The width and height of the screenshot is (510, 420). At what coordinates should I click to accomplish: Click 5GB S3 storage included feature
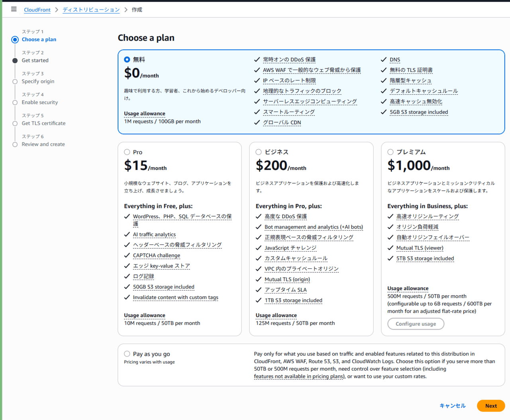(x=419, y=112)
